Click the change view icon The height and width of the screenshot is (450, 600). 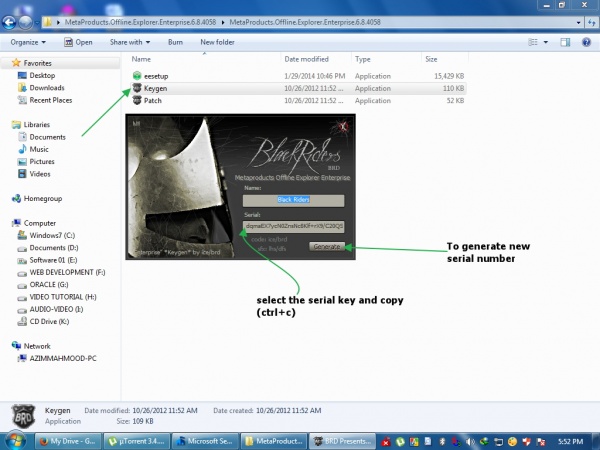point(533,42)
